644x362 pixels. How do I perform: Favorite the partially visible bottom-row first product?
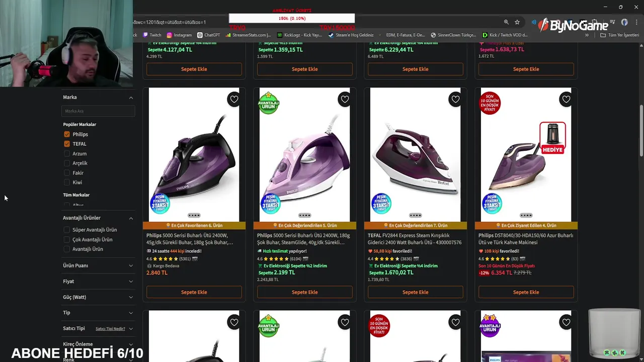coord(234,322)
